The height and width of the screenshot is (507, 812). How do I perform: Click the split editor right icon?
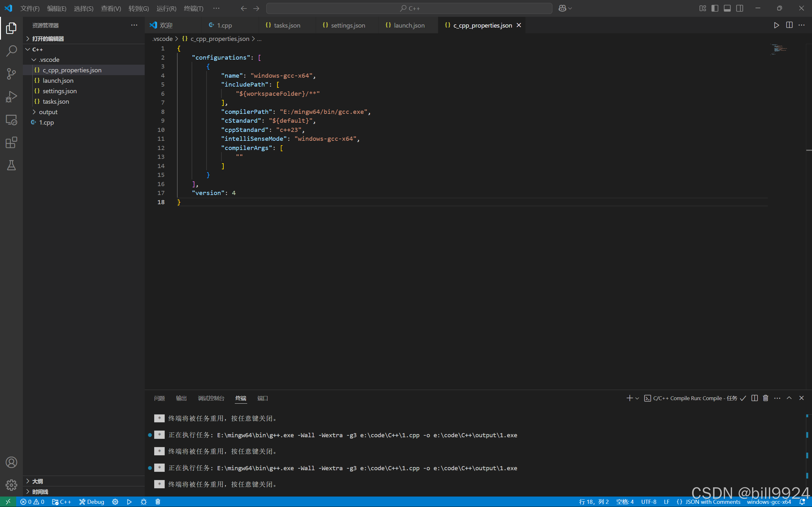pos(789,25)
